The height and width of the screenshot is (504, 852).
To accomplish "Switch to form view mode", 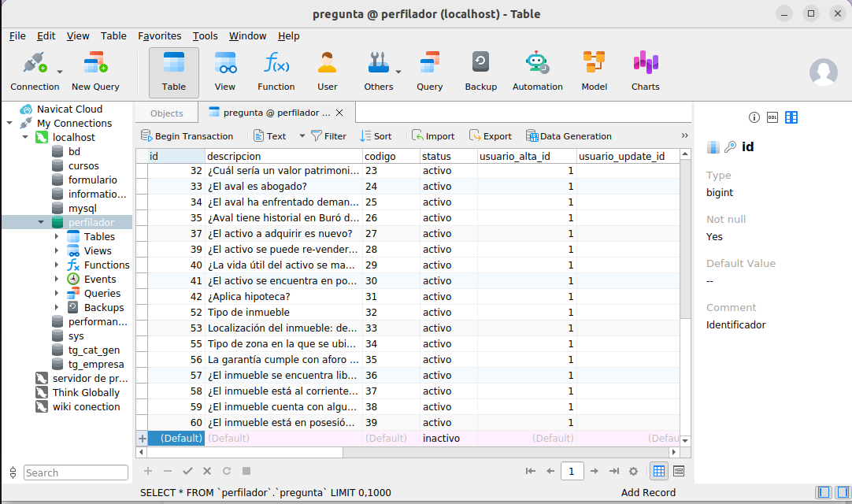I will coord(679,471).
